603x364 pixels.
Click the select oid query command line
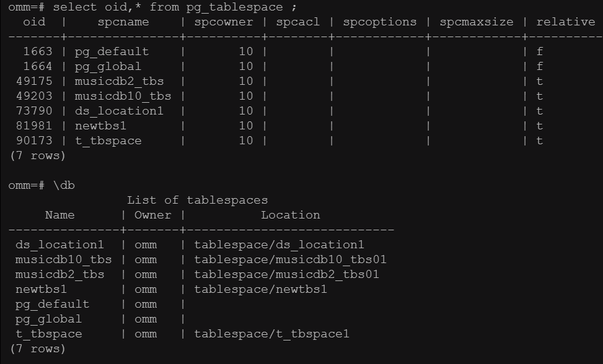pos(152,7)
